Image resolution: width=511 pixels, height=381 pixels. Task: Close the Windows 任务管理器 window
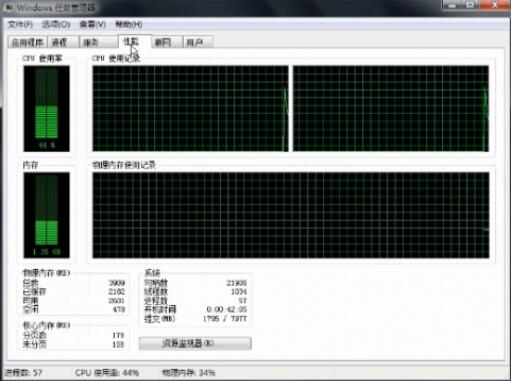[x=494, y=5]
